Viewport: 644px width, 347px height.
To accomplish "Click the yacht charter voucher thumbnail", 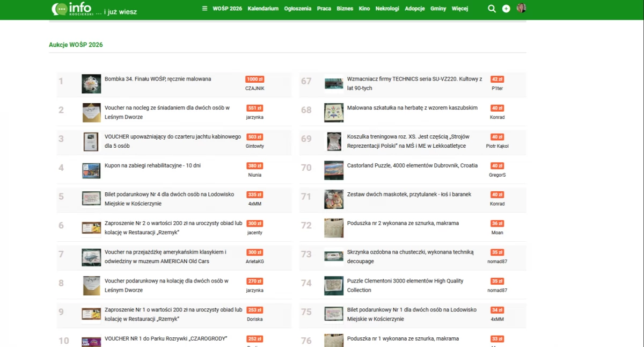I will pos(91,141).
